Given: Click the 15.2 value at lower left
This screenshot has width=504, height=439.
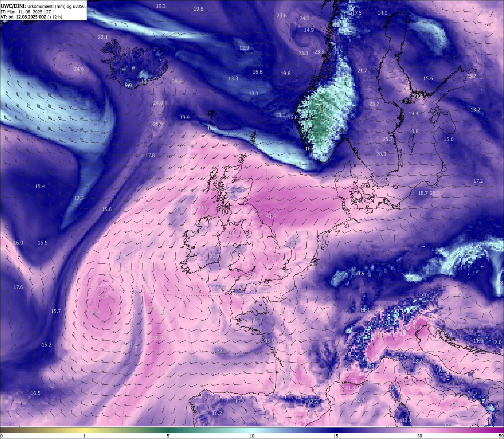Looking at the screenshot, I should (46, 345).
